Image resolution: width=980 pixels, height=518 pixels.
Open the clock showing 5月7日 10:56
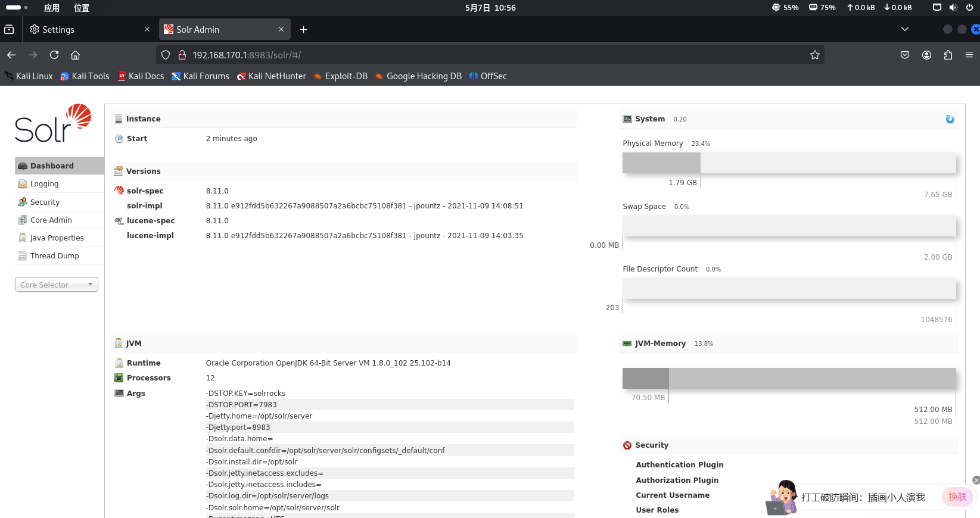pyautogui.click(x=490, y=8)
